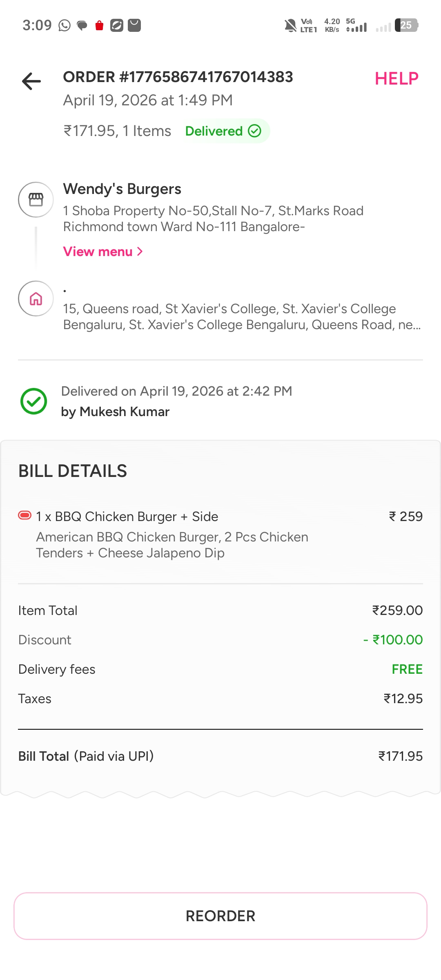441x980 pixels.
Task: Tap the order number heading
Action: click(x=178, y=77)
